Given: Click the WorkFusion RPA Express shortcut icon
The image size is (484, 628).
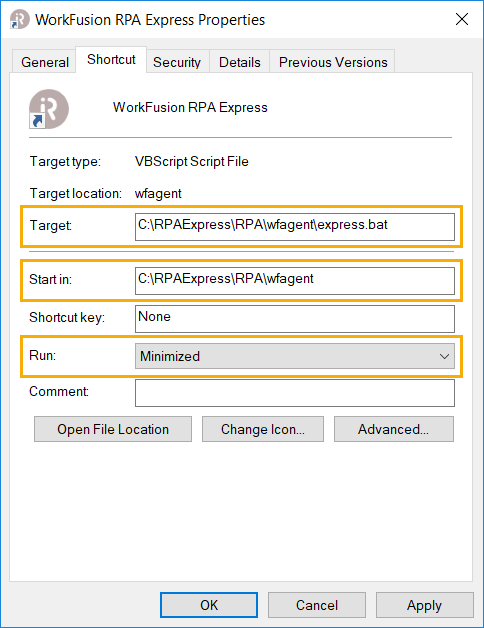Looking at the screenshot, I should click(x=49, y=109).
